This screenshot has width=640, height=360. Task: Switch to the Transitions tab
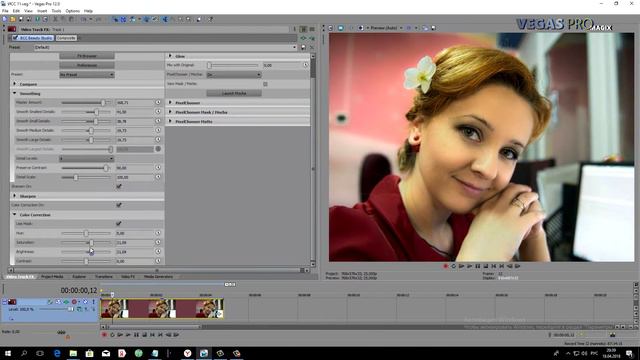104,277
